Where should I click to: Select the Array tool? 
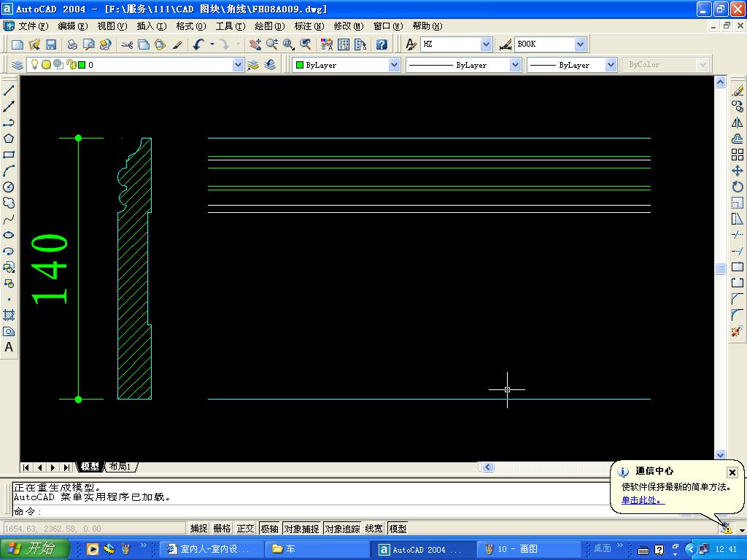coord(738,155)
